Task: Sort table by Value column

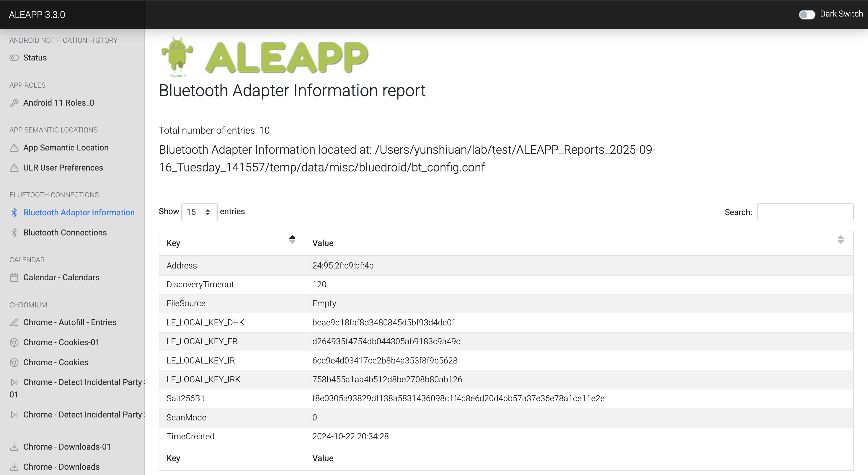Action: 579,243
